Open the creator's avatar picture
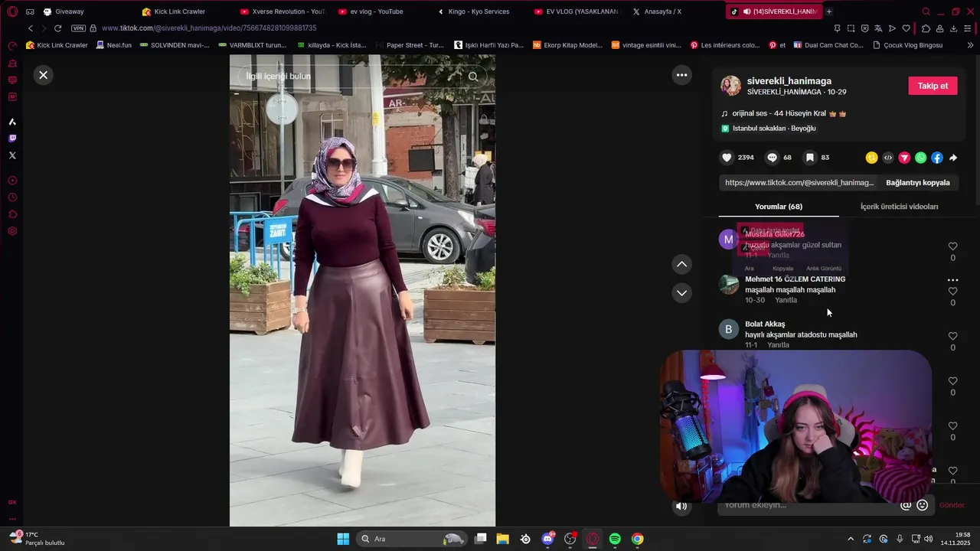Image resolution: width=980 pixels, height=551 pixels. coord(731,86)
